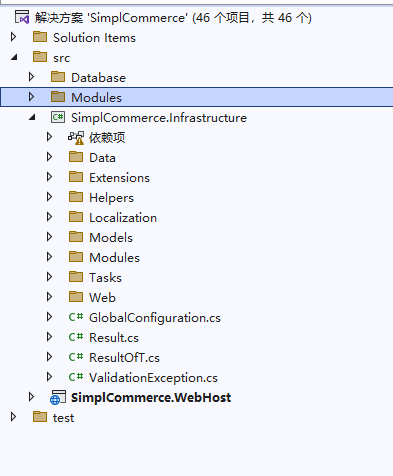Expand the SimplCommerce.WebHost project
The height and width of the screenshot is (476, 393).
(x=31, y=397)
